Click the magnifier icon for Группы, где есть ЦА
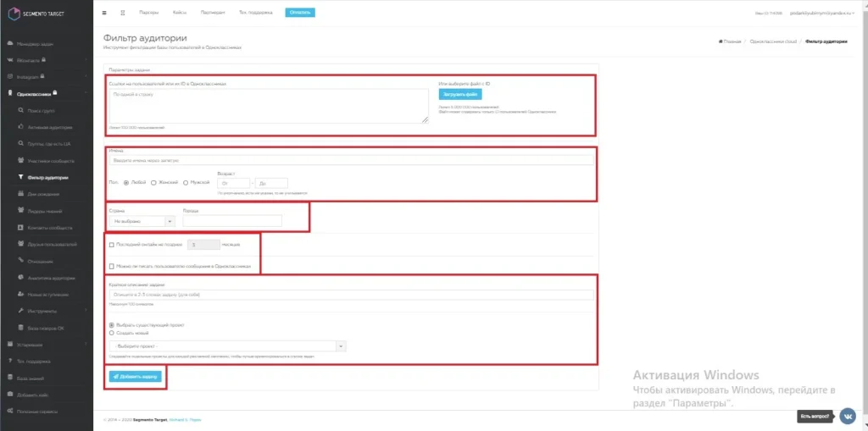 (x=20, y=144)
